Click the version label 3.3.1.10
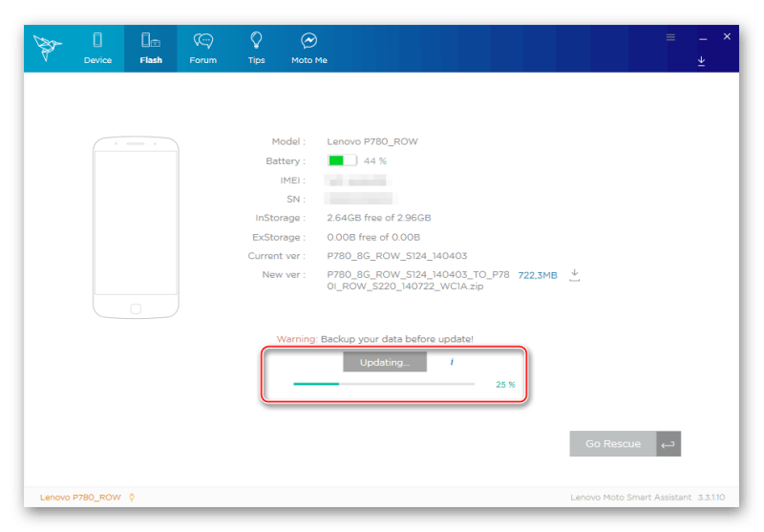764x532 pixels. coord(711,498)
